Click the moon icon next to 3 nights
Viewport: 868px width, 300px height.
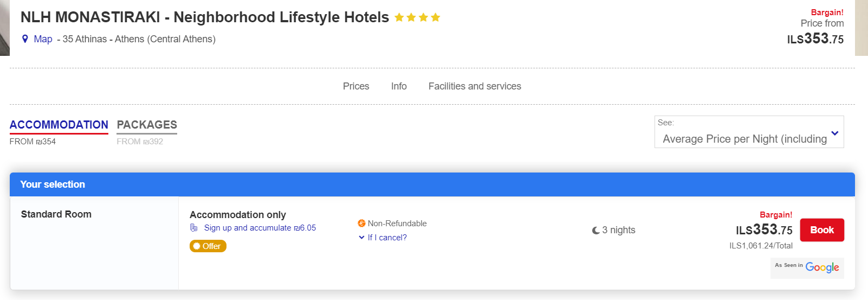click(x=596, y=231)
